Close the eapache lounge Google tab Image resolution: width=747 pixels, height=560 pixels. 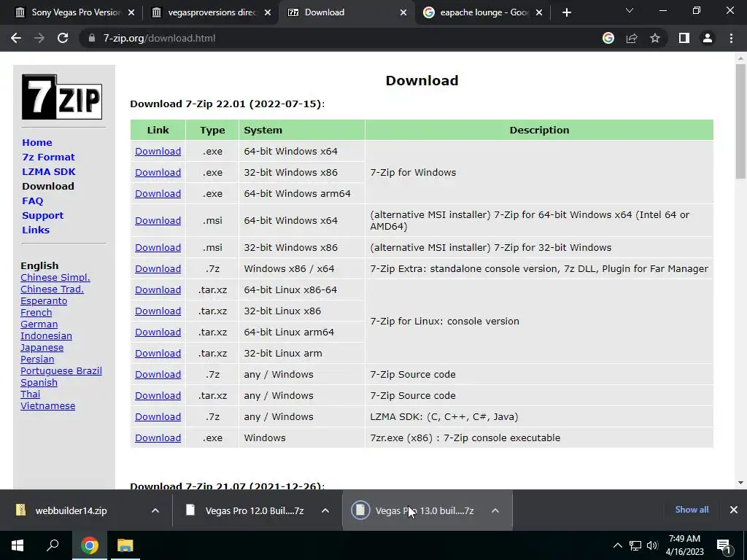click(x=539, y=12)
